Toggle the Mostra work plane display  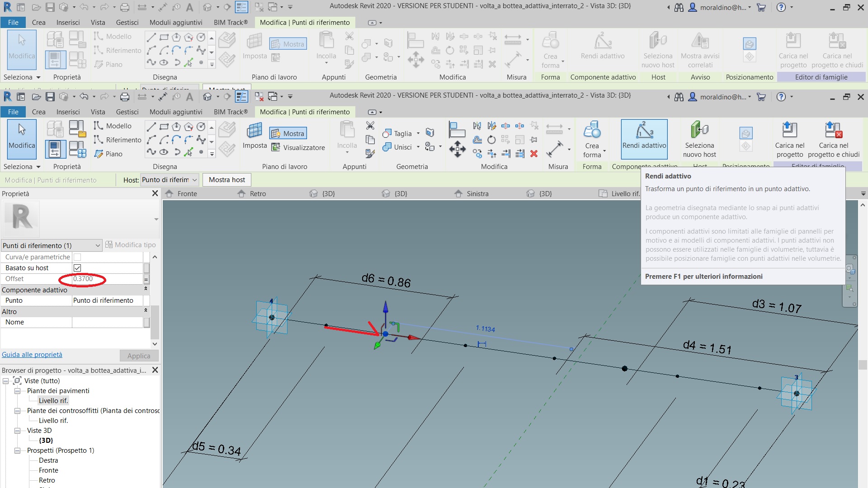288,133
